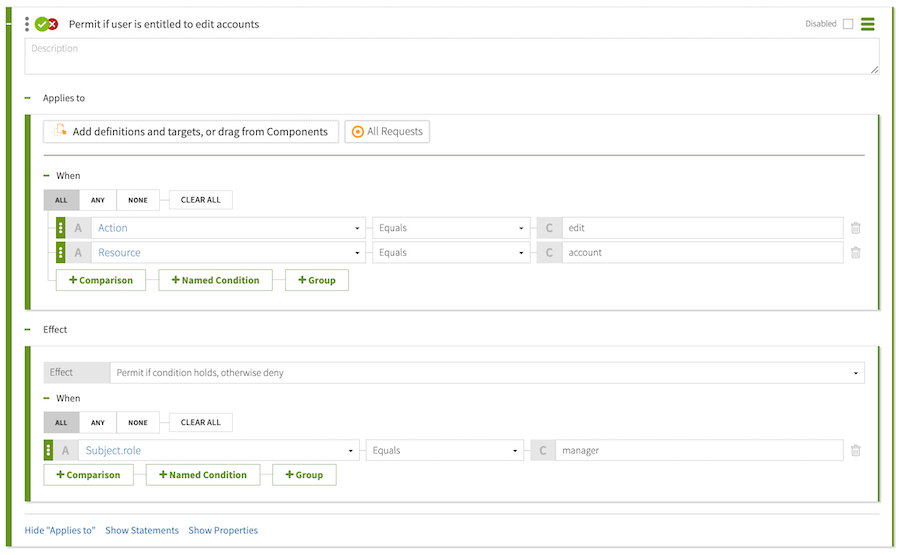Click the rule drag handle dots in header
The image size is (900, 555).
[x=27, y=24]
